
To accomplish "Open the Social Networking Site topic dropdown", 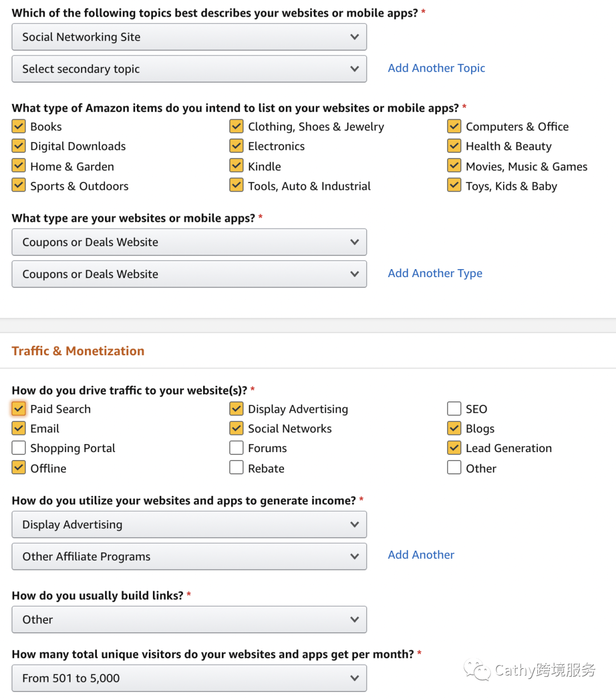I will coord(189,37).
